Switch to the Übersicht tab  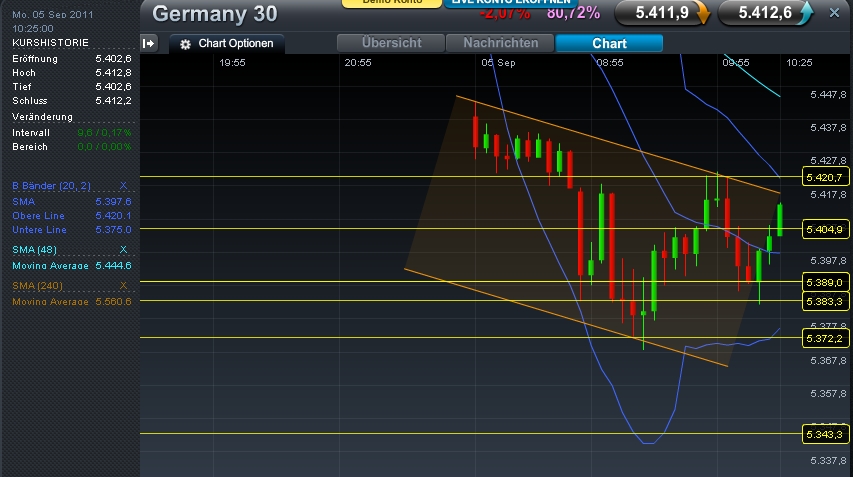pos(391,43)
